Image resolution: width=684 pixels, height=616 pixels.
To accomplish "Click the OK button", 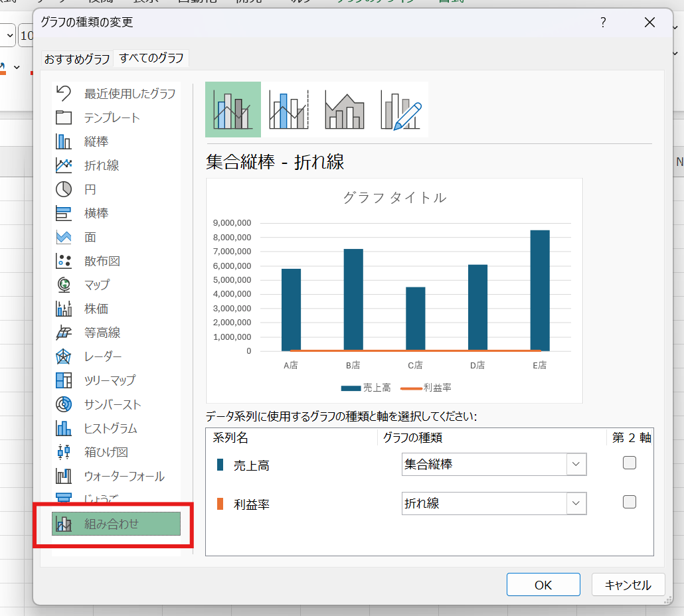I will tap(543, 585).
